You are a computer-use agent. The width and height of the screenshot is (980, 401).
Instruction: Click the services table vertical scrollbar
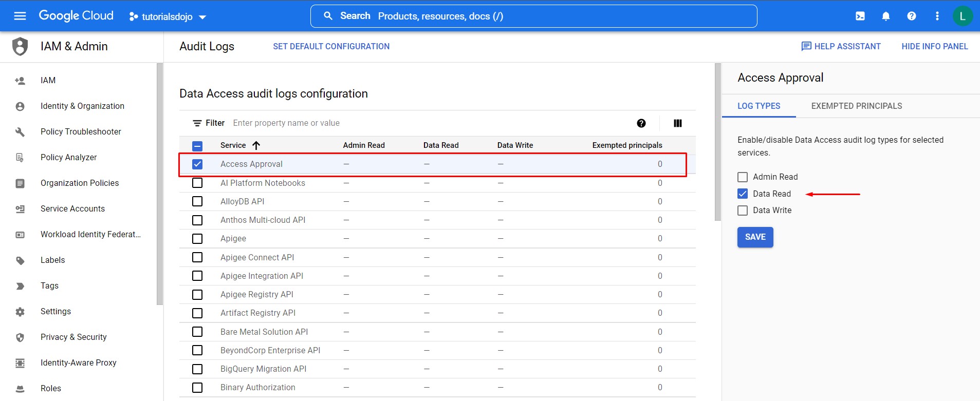point(718,142)
